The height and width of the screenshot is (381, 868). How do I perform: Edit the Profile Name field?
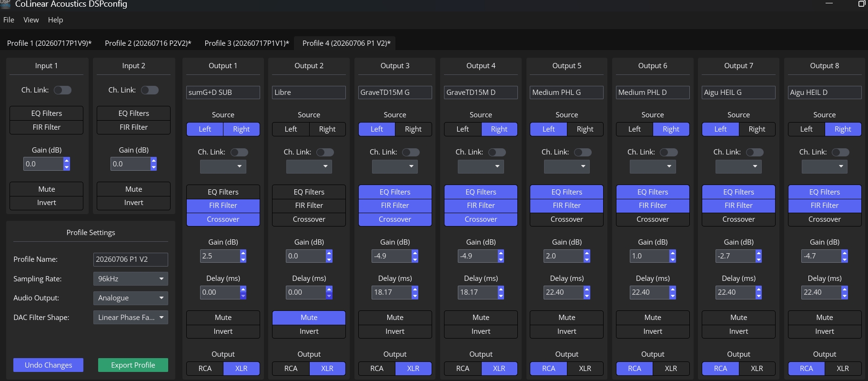131,259
